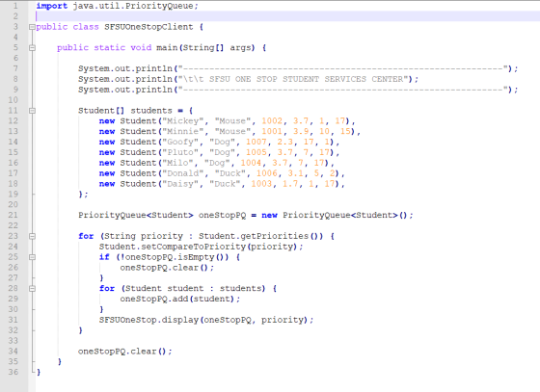Screen dimensions: 540x392
Task: Click main(String[] args) method signature
Action: [x=205, y=48]
